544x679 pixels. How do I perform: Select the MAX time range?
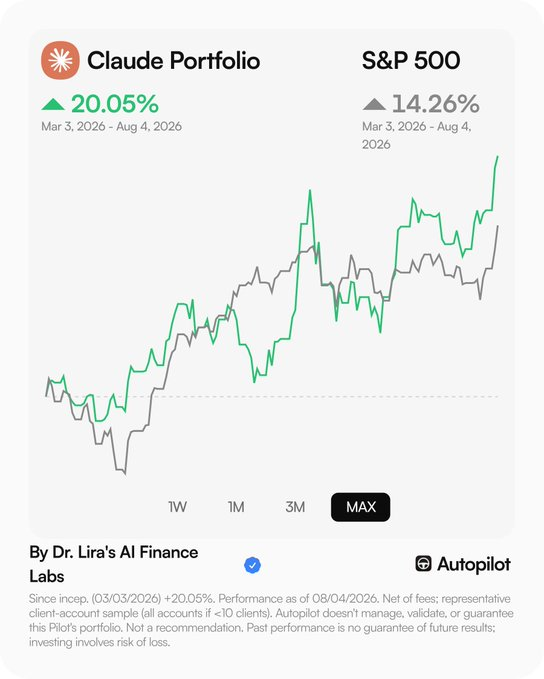[360, 507]
